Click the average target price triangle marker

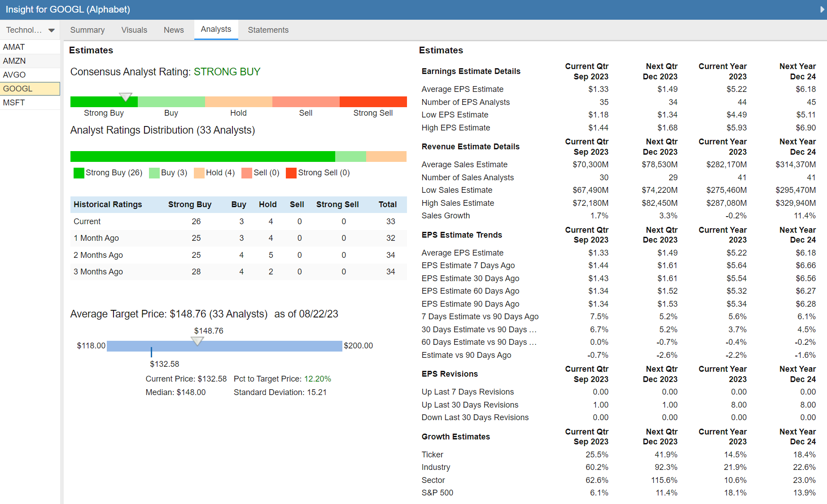[197, 341]
